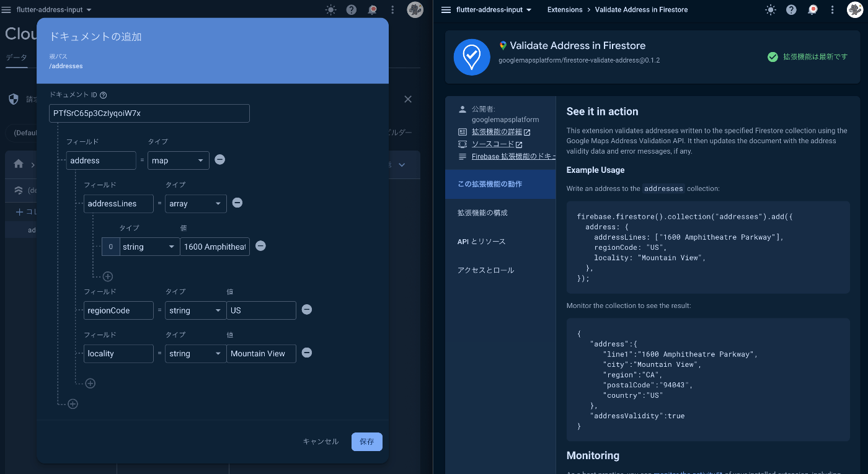Click See it in action heading

pos(602,112)
